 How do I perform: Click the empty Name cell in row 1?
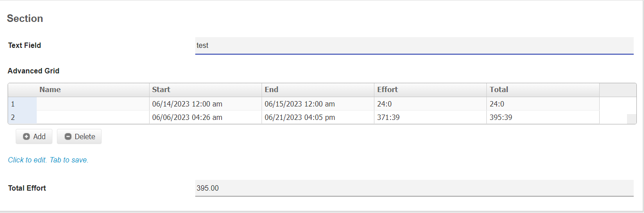coord(92,104)
